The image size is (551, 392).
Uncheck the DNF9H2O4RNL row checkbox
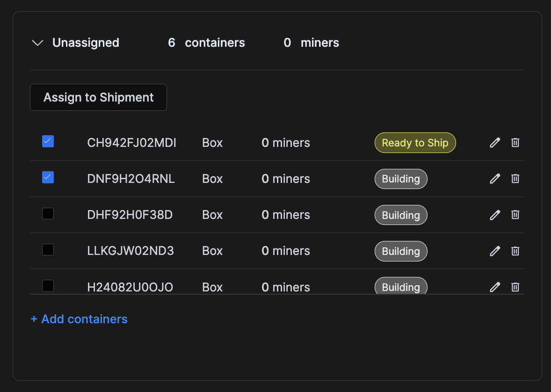(x=48, y=177)
